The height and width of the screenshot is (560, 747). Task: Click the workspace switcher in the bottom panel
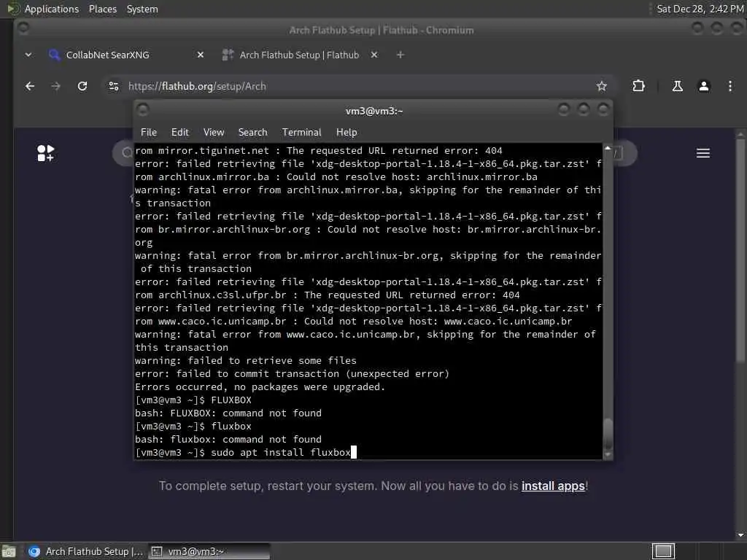[x=663, y=551]
